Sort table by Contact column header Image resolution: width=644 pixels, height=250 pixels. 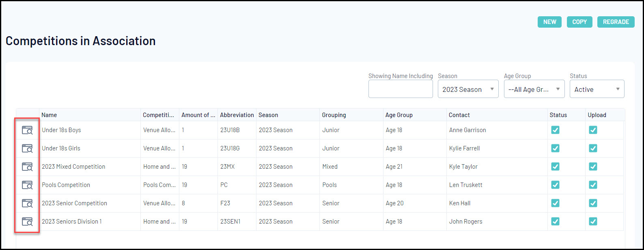[x=459, y=115]
